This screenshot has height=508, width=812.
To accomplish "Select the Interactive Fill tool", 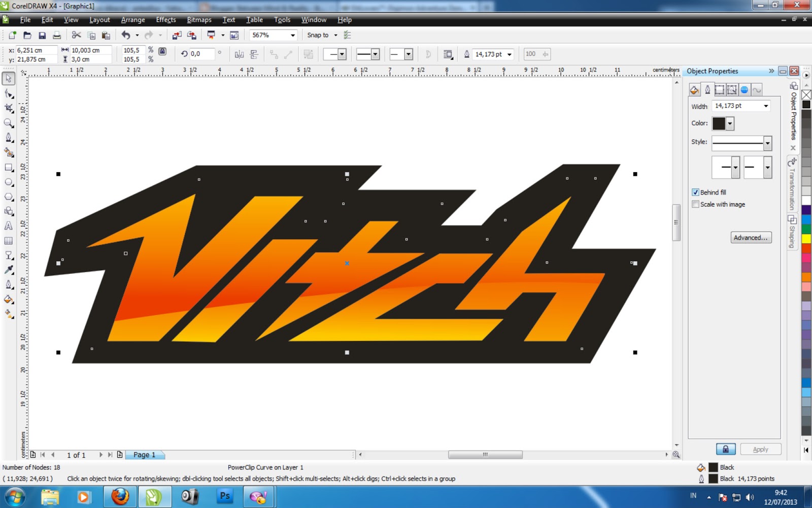I will [9, 314].
